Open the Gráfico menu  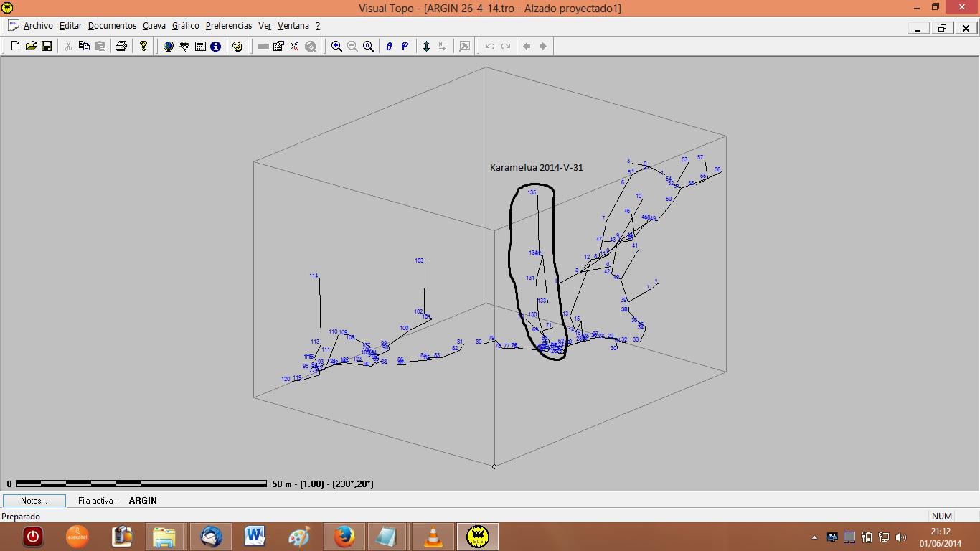click(x=185, y=26)
